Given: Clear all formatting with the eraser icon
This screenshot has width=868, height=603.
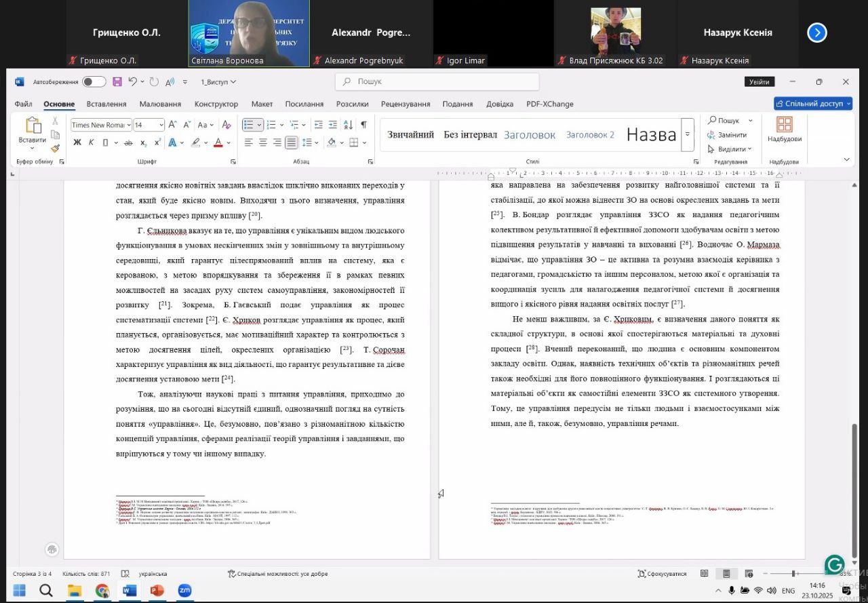Looking at the screenshot, I should [x=226, y=125].
